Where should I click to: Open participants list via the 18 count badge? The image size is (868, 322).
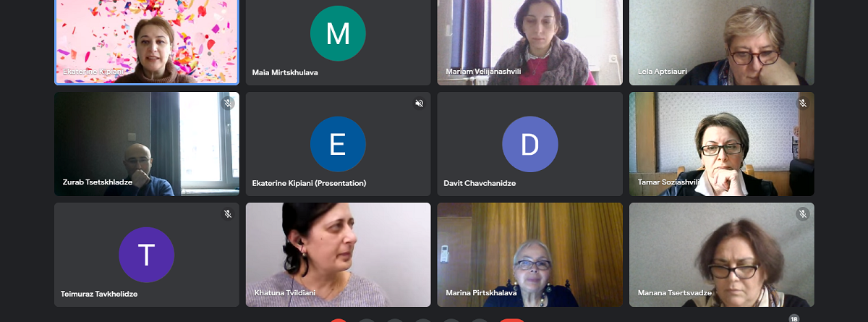click(794, 318)
